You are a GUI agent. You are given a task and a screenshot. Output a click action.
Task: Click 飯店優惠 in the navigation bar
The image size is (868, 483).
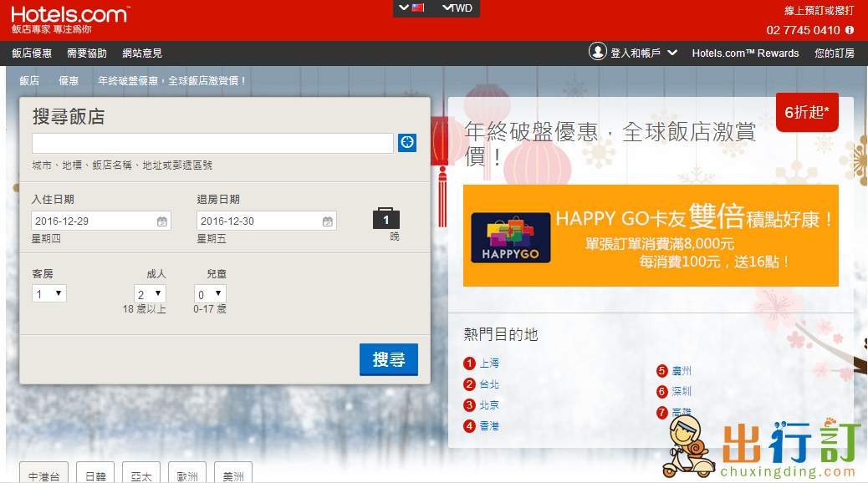tap(32, 53)
